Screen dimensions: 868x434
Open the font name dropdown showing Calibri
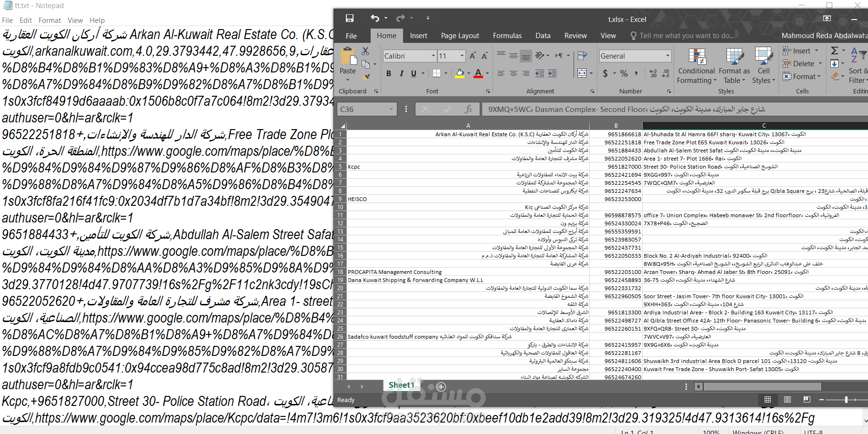pos(434,56)
